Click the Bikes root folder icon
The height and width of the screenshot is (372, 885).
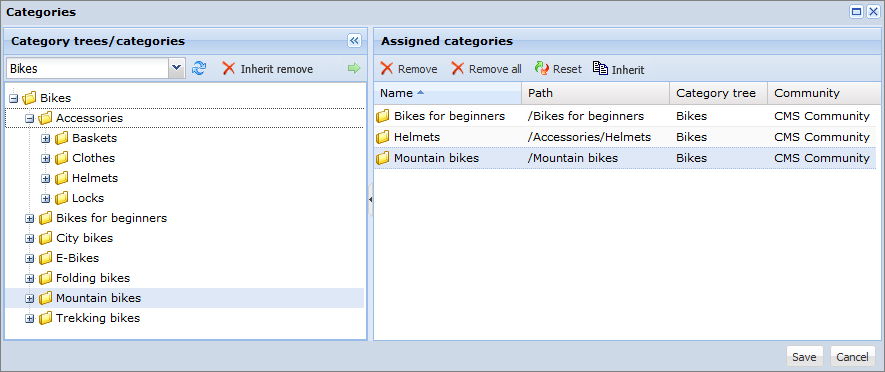coord(29,98)
